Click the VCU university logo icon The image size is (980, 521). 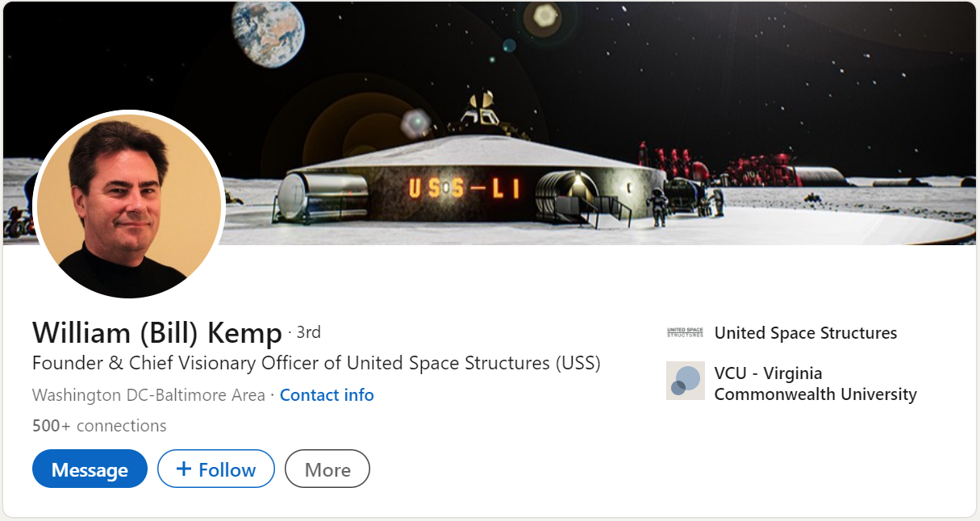click(x=686, y=381)
